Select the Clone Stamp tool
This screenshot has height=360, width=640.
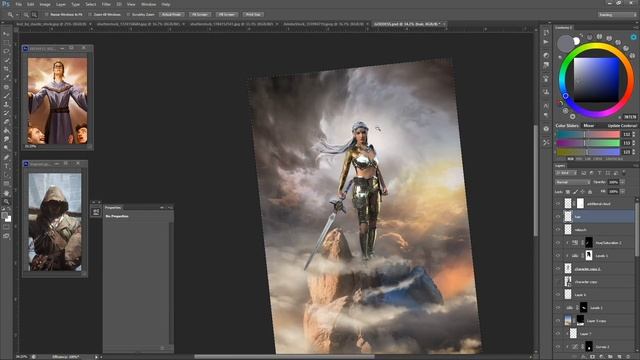[x=6, y=104]
